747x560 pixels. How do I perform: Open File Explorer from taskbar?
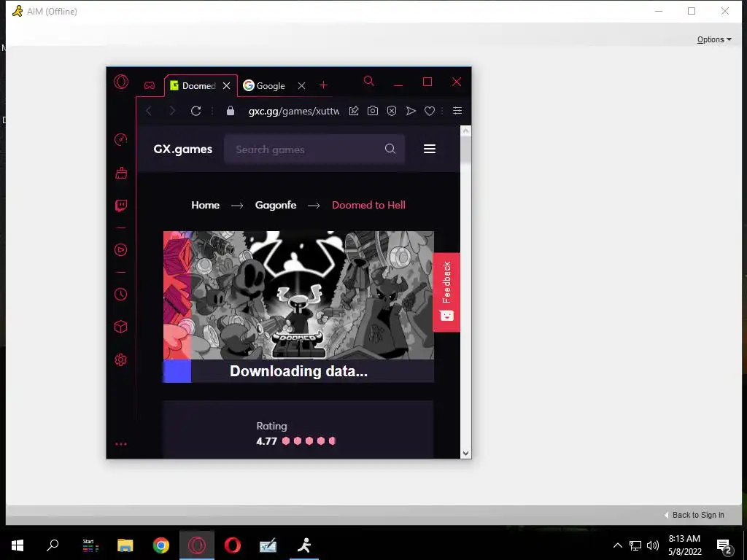[x=125, y=545]
